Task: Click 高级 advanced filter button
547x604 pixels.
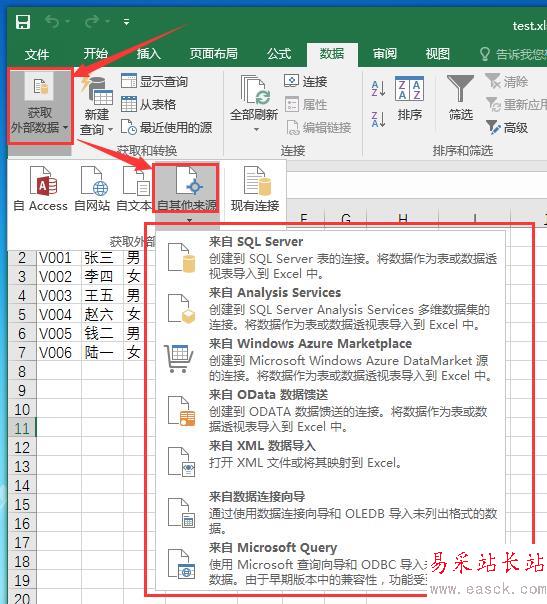Action: coord(507,128)
